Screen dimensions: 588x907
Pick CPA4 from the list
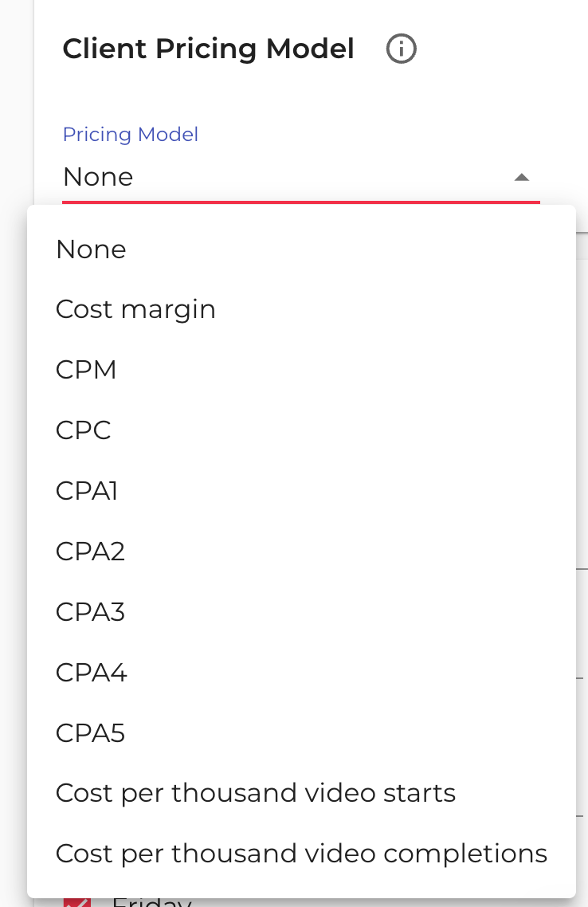91,673
